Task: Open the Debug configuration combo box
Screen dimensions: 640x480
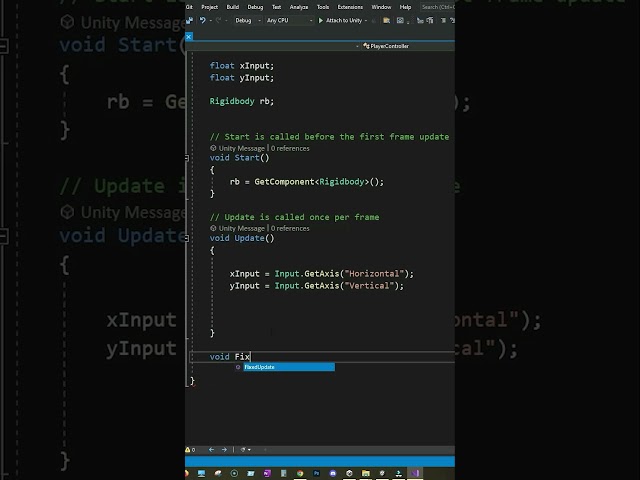Action: [x=247, y=20]
